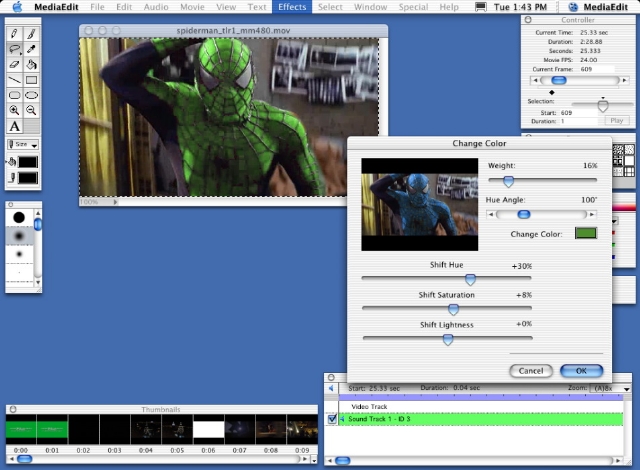Click Play button in Controller

coord(616,121)
